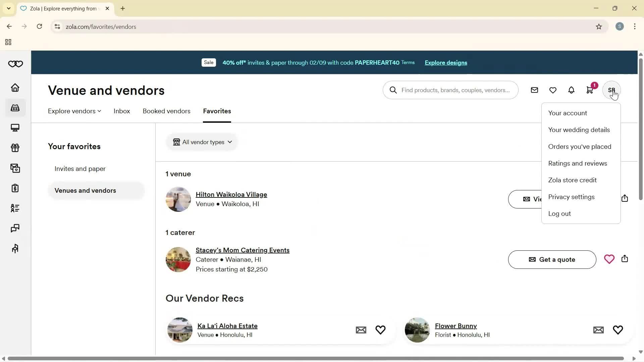Favorite Flower Bunny florist
644x362 pixels.
[x=618, y=330]
